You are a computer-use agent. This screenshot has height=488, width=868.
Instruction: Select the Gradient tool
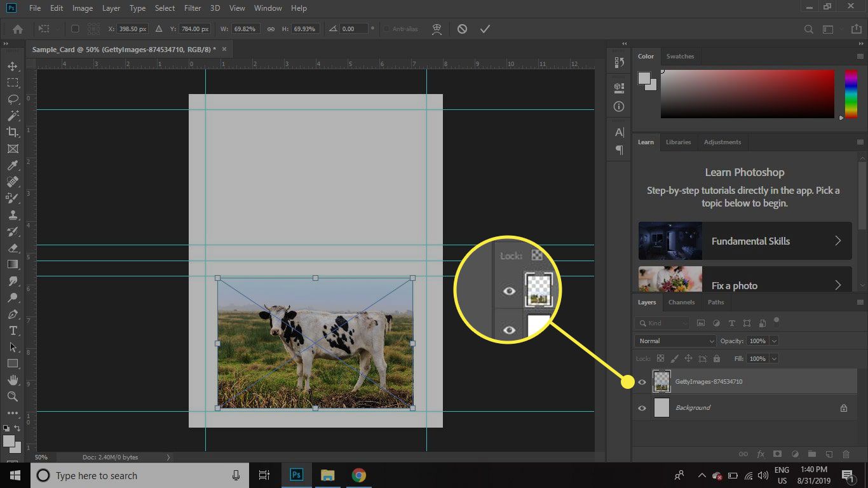(x=13, y=264)
